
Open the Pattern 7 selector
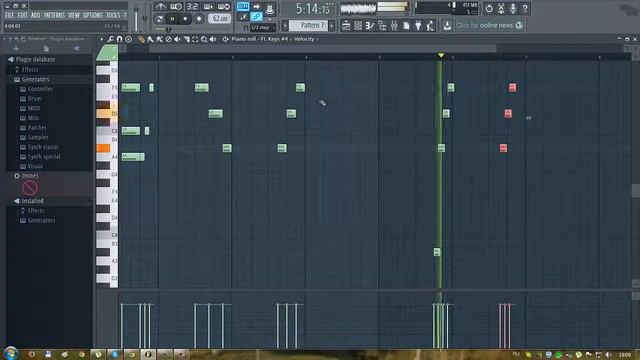click(309, 25)
